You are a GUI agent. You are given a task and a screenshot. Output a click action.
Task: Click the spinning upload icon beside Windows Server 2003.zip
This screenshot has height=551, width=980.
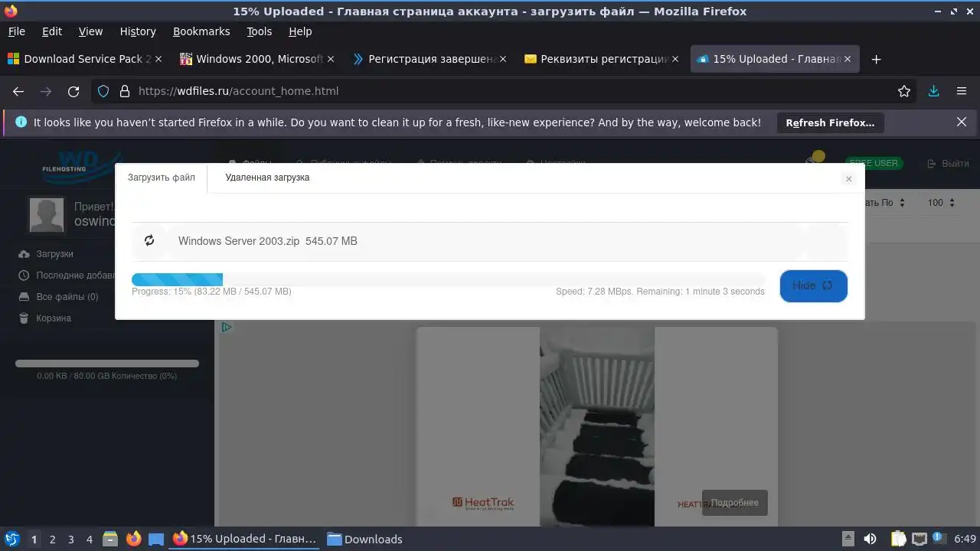(x=149, y=240)
